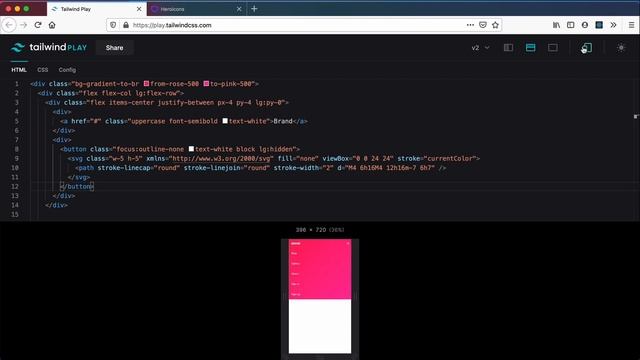Open the Firefox account icon
The height and width of the screenshot is (360, 640).
pyautogui.click(x=585, y=25)
